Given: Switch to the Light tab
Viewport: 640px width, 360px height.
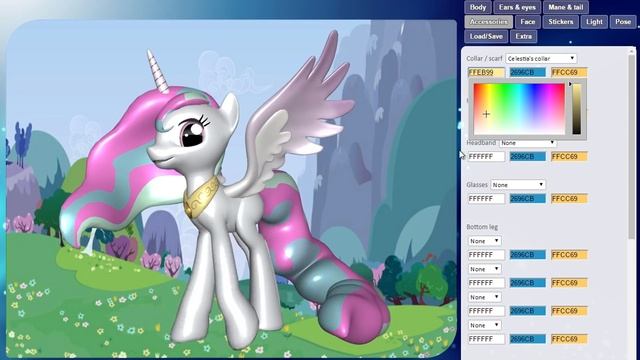Looking at the screenshot, I should coord(594,22).
